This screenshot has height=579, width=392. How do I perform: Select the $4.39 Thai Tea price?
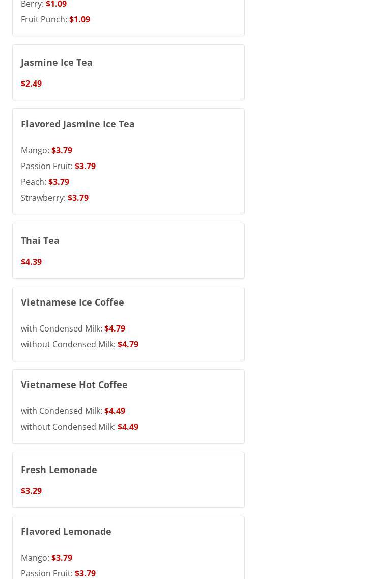pos(31,262)
